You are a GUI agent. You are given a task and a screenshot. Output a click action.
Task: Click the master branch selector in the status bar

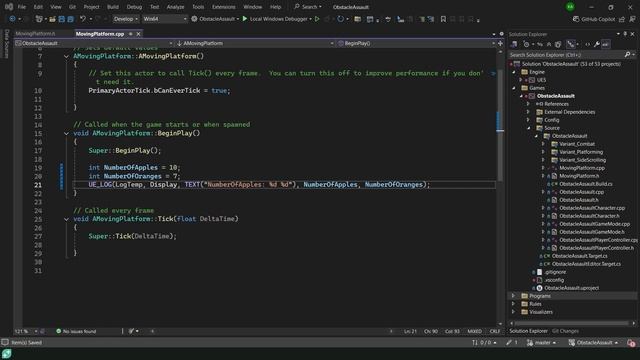click(542, 342)
